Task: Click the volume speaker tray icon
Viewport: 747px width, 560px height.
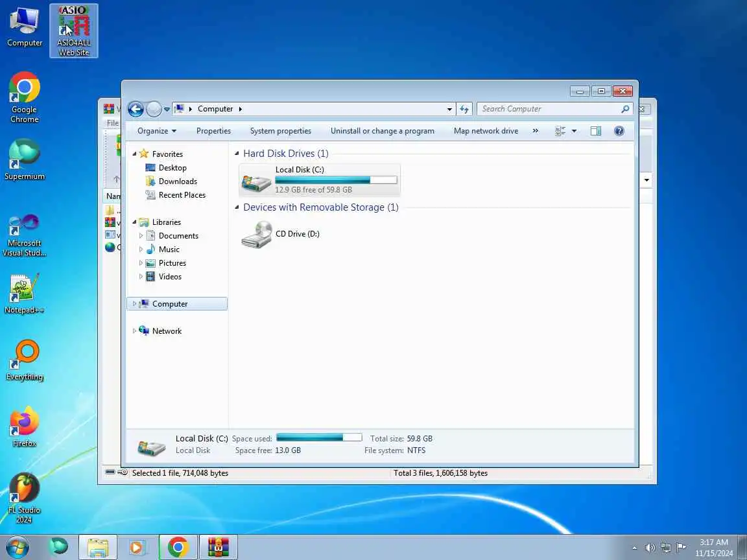Action: pos(650,548)
